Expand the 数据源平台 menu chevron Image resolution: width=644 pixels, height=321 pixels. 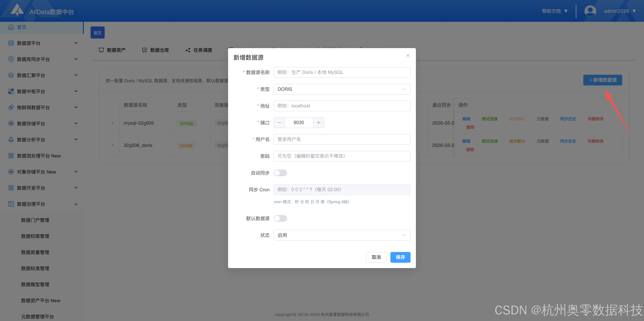(76, 43)
